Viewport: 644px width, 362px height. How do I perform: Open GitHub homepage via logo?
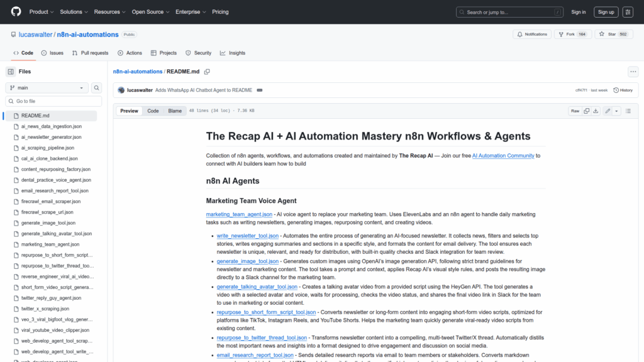click(16, 12)
